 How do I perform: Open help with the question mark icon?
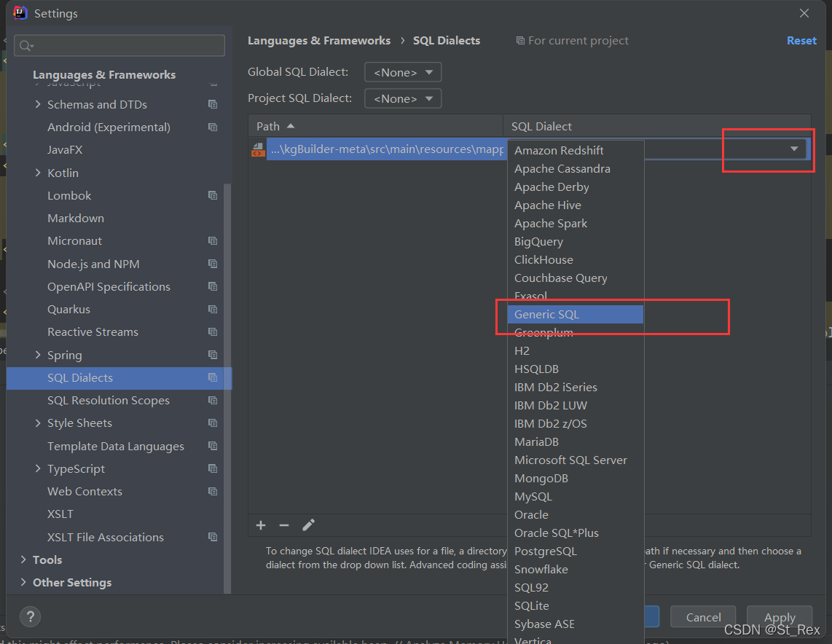point(31,616)
